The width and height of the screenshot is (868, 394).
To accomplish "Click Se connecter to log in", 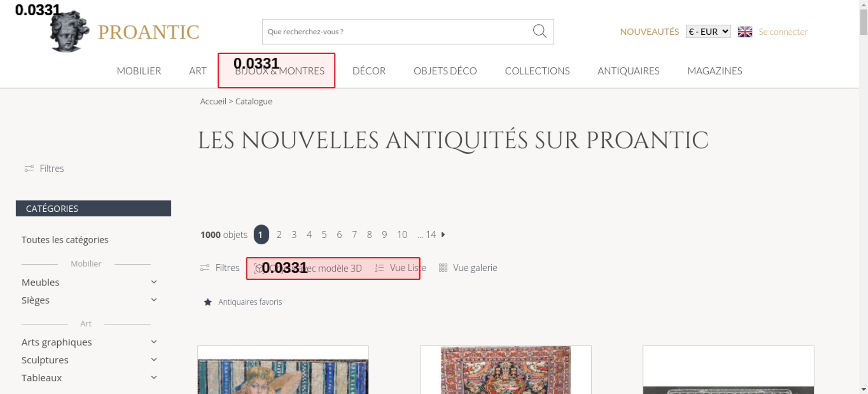I will tap(783, 32).
